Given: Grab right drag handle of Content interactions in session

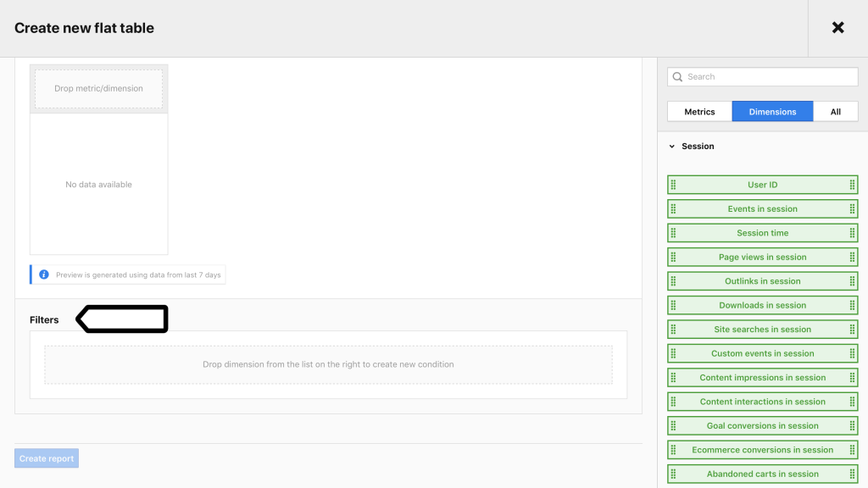Looking at the screenshot, I should coord(852,402).
